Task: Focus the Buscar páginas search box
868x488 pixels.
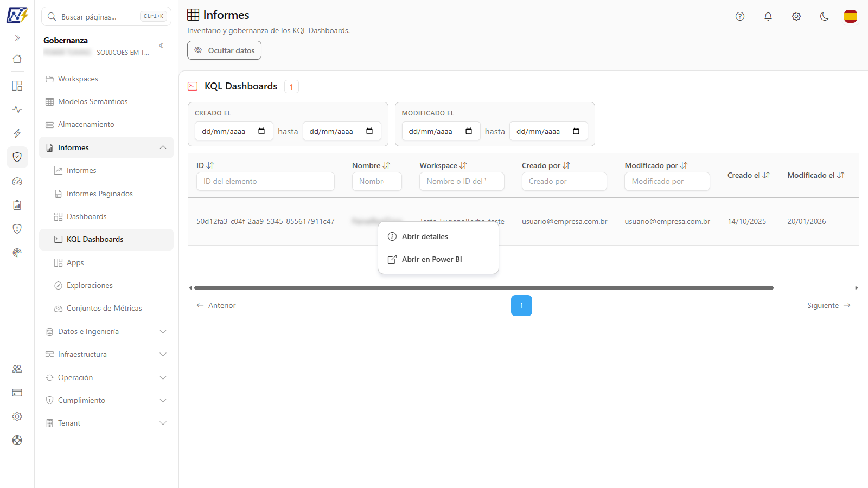Action: point(106,16)
